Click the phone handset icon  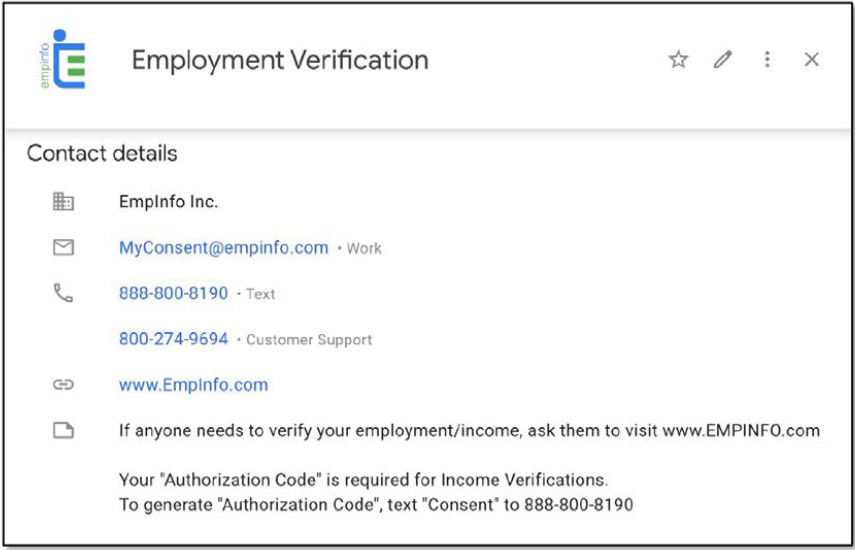click(x=63, y=293)
